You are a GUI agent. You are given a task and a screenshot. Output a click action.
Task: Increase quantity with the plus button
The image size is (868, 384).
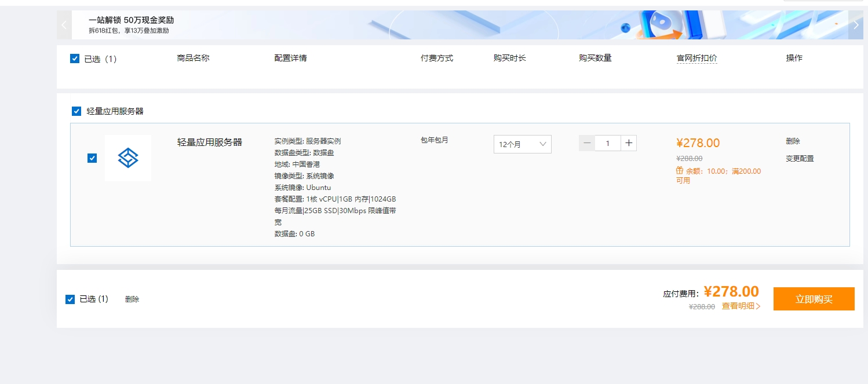629,143
